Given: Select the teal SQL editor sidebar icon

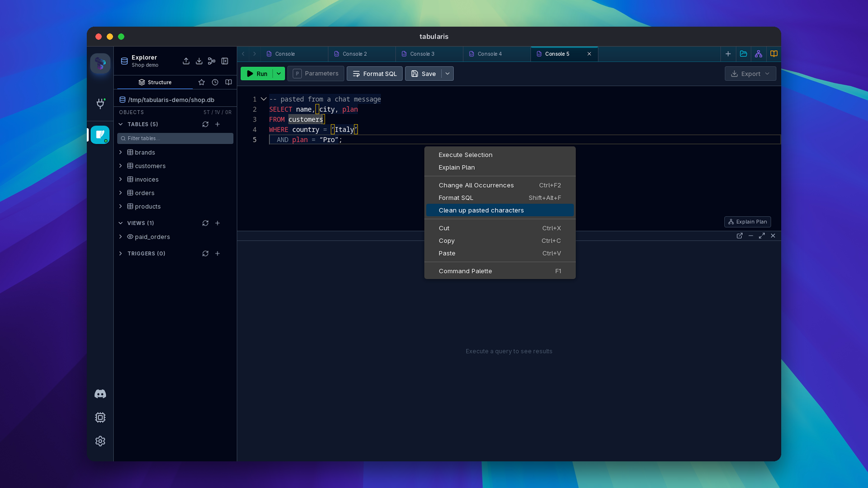Looking at the screenshot, I should (x=100, y=135).
